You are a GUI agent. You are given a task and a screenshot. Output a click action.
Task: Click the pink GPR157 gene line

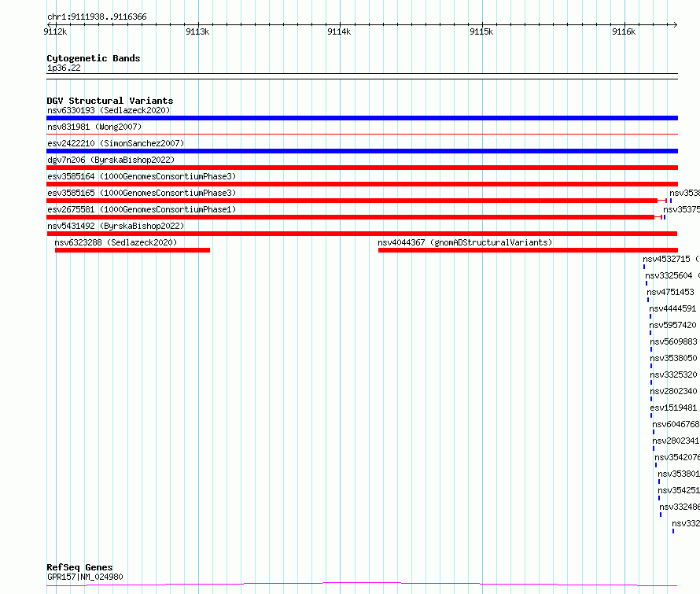click(x=362, y=585)
